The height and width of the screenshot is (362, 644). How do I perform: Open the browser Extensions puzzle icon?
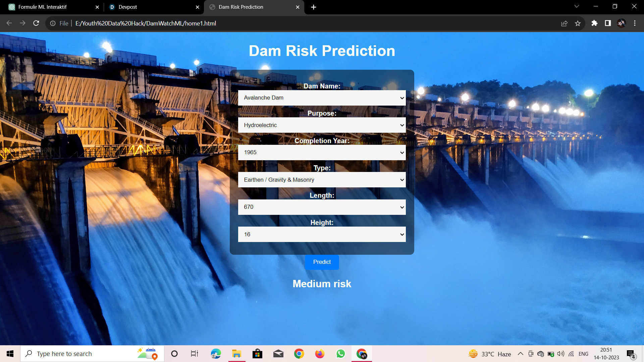(x=594, y=23)
